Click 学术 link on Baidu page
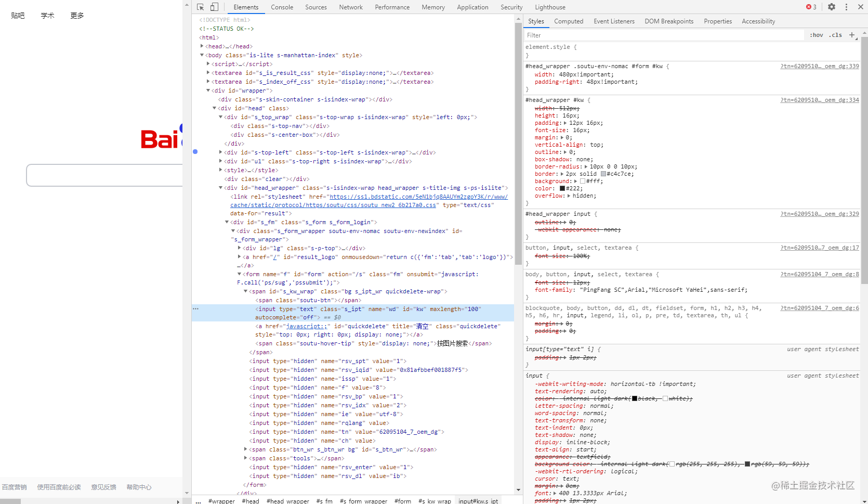Viewport: 868px width, 504px height. [x=47, y=16]
